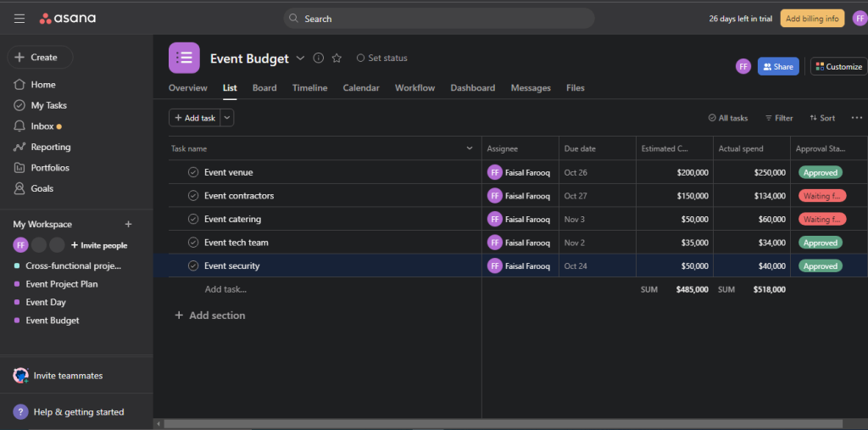Click the three-dots more options icon
This screenshot has width=868, height=430.
point(856,118)
